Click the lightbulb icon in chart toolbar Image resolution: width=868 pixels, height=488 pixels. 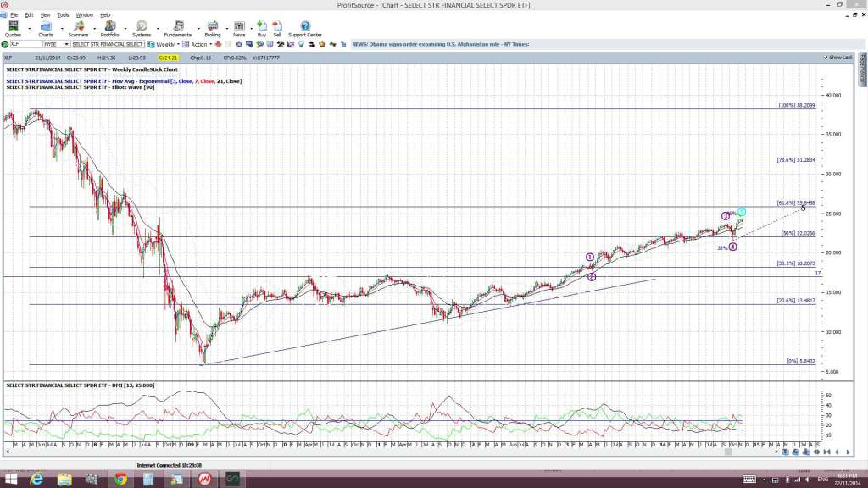pos(301,44)
